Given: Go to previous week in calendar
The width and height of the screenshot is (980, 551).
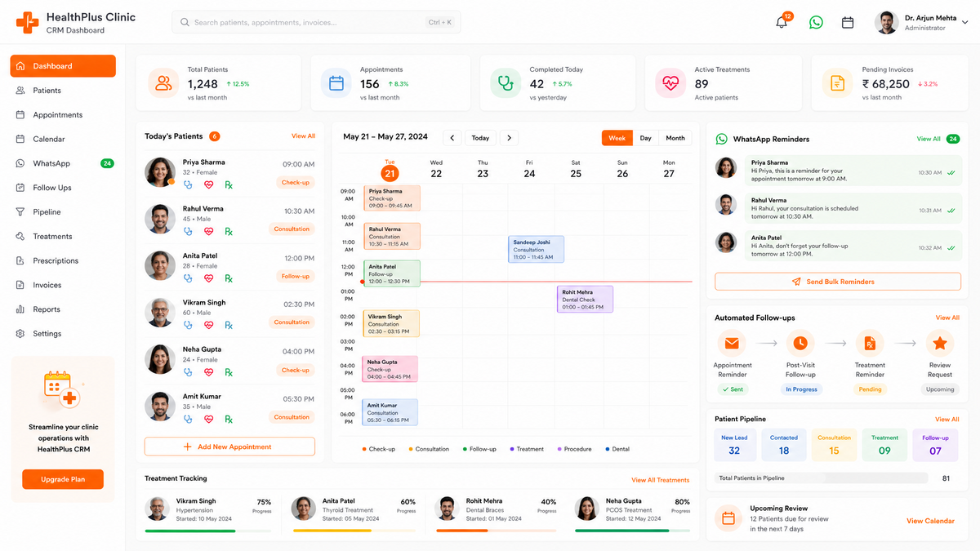Looking at the screenshot, I should (x=452, y=138).
